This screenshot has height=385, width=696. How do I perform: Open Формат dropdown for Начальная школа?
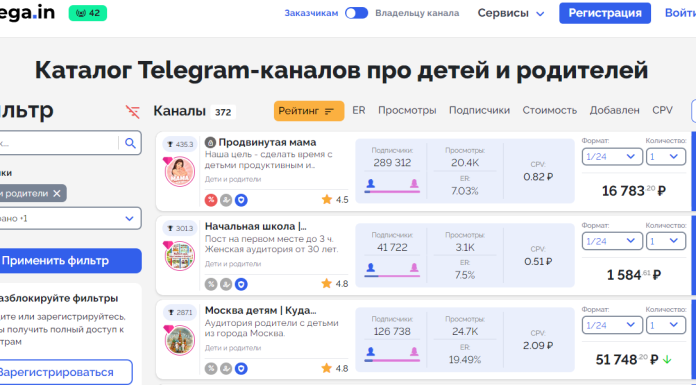[612, 241]
